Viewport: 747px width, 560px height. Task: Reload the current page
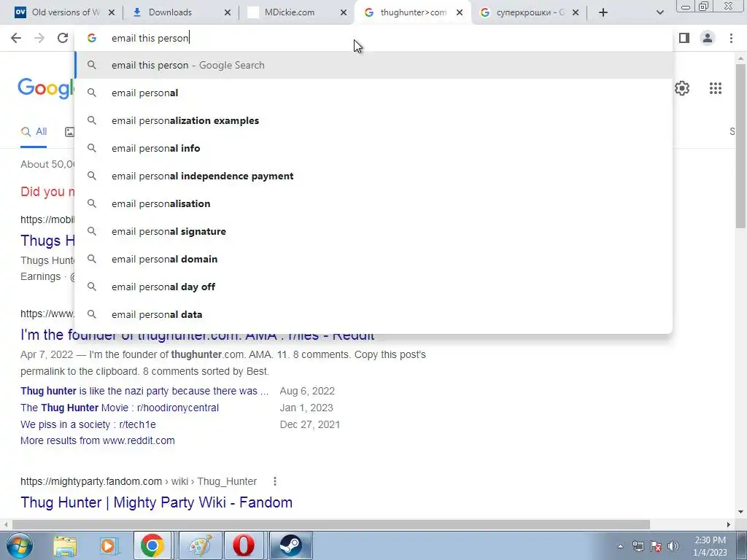tap(63, 38)
